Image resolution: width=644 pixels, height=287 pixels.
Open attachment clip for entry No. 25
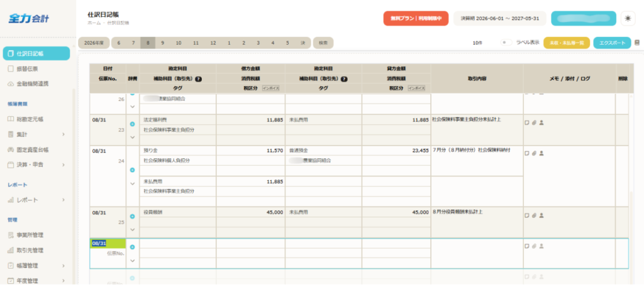(x=534, y=215)
